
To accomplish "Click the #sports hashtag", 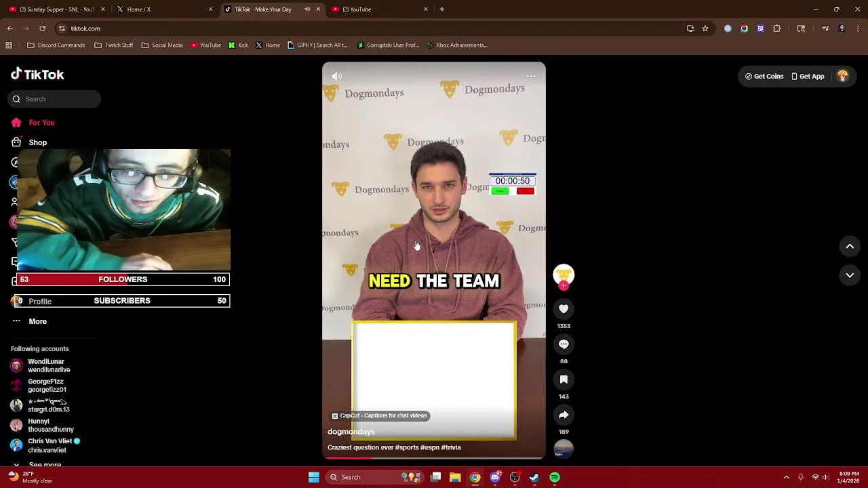I will (x=409, y=447).
